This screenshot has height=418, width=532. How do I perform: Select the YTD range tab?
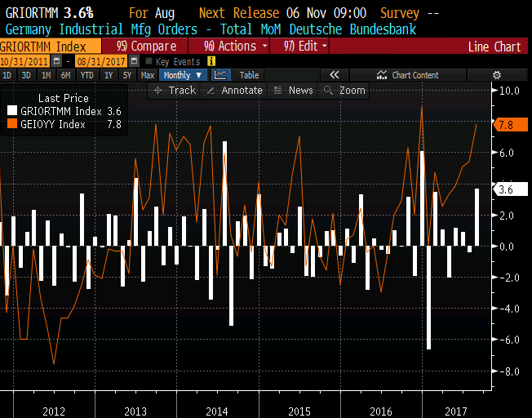coord(86,75)
